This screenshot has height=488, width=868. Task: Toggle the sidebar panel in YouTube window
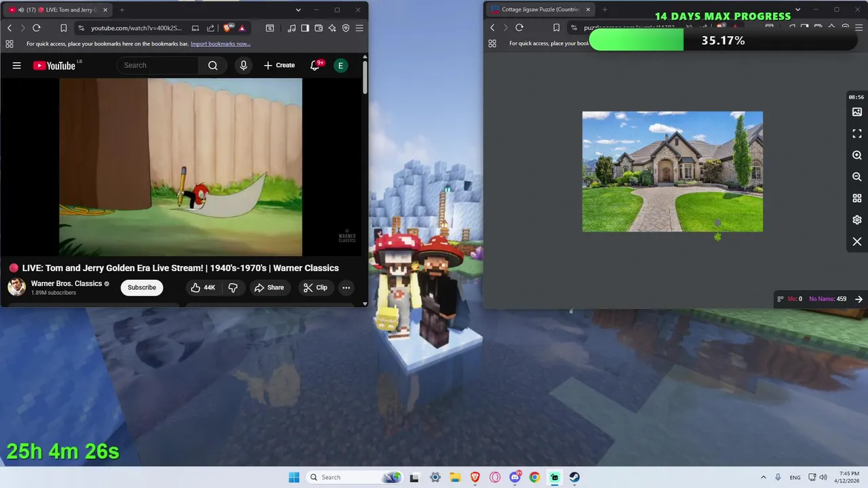pyautogui.click(x=305, y=28)
